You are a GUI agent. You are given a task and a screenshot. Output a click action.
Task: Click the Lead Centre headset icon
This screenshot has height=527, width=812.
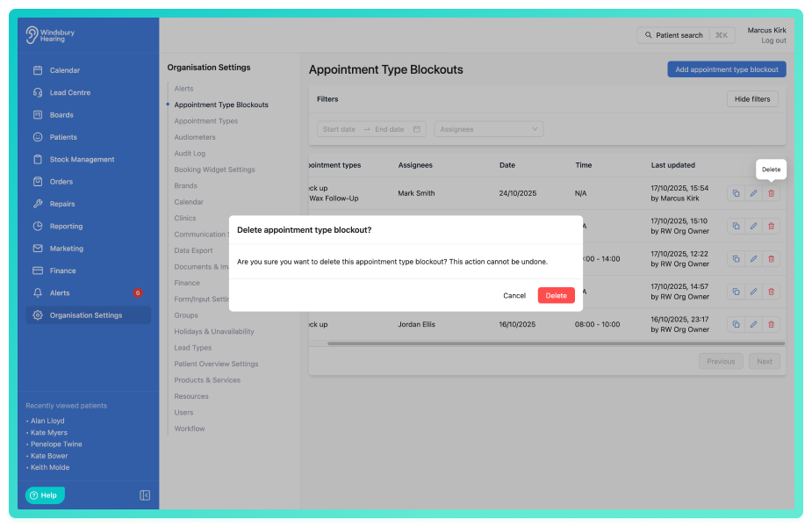click(38, 92)
